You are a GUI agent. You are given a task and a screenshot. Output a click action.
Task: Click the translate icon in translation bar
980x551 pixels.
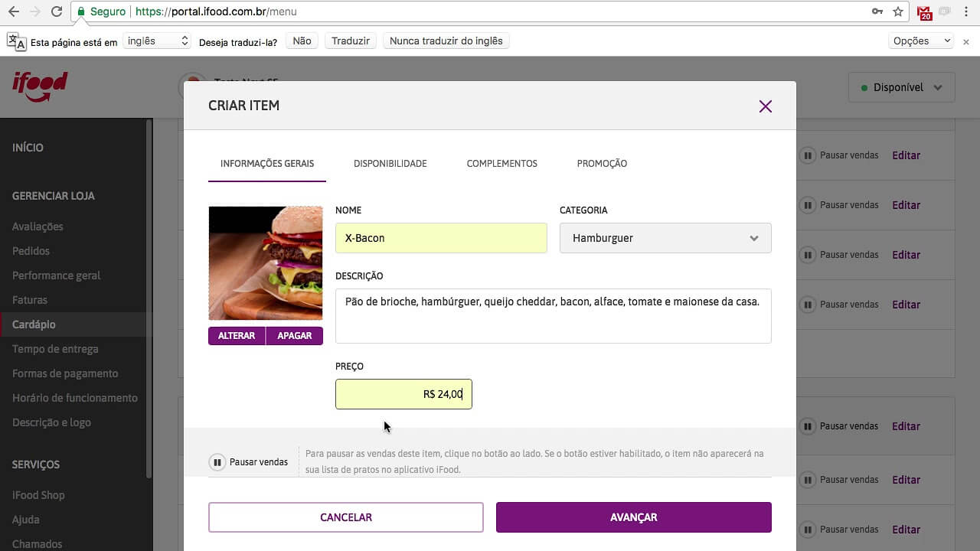[16, 41]
